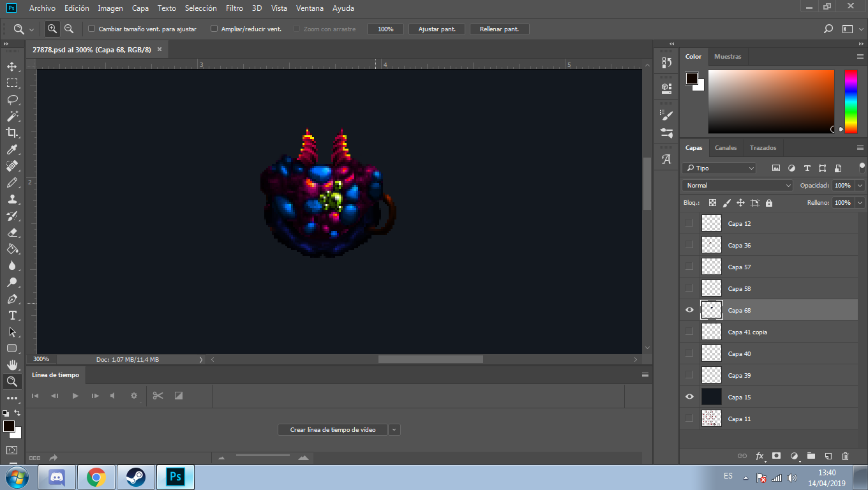Switch to the Muestras tab
This screenshot has height=490, width=868.
728,57
